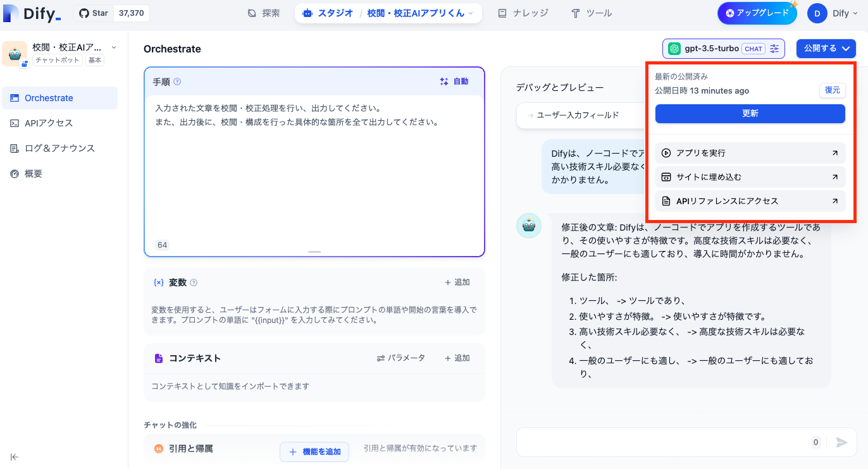Click the 変数 help question icon

point(194,283)
